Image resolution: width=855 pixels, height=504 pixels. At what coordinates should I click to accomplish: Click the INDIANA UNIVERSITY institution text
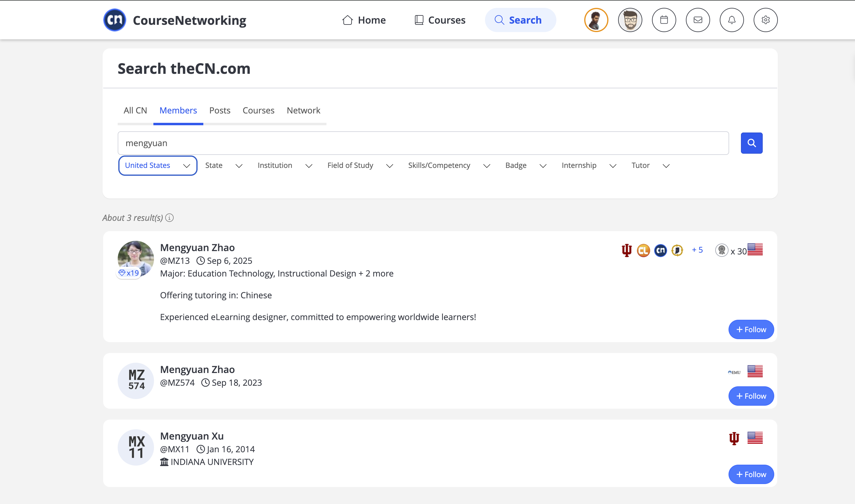pyautogui.click(x=212, y=462)
